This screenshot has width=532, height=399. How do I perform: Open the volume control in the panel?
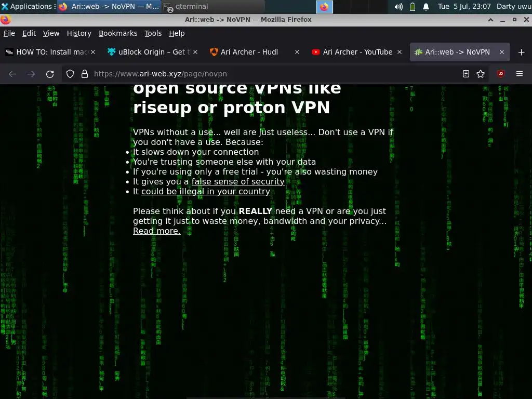tap(398, 7)
